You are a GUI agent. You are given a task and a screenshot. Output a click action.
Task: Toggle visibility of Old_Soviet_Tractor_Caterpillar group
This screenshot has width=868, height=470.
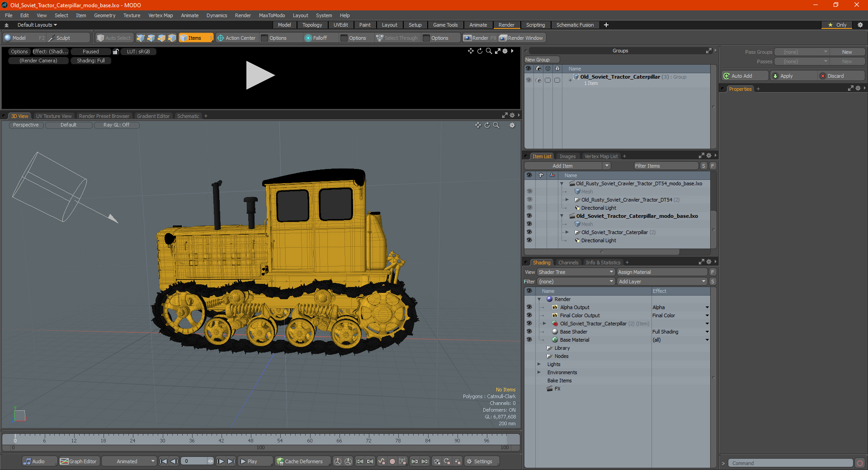pos(528,80)
